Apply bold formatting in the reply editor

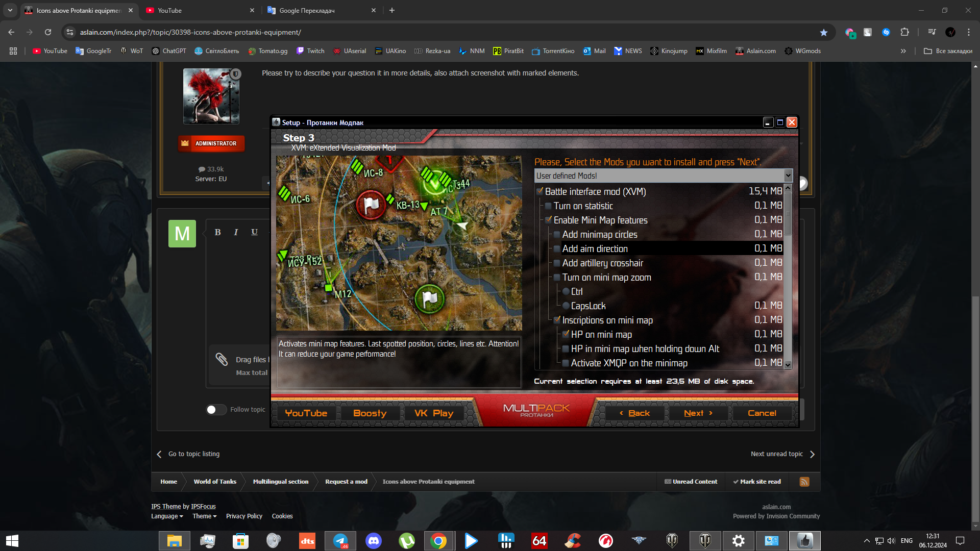[x=218, y=232]
